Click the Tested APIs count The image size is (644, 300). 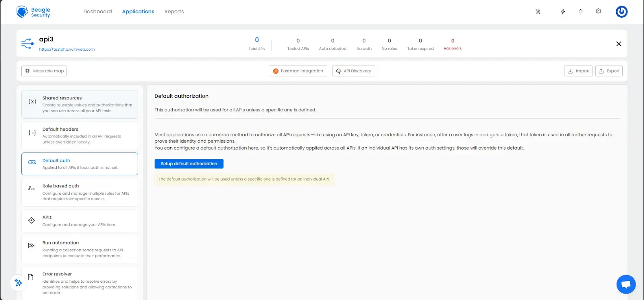click(x=298, y=41)
